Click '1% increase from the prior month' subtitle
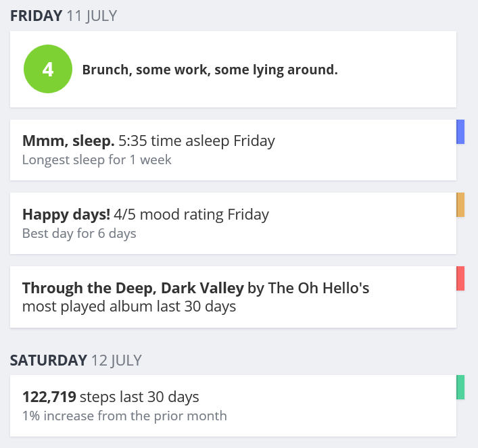The width and height of the screenshot is (478, 448). pos(124,416)
